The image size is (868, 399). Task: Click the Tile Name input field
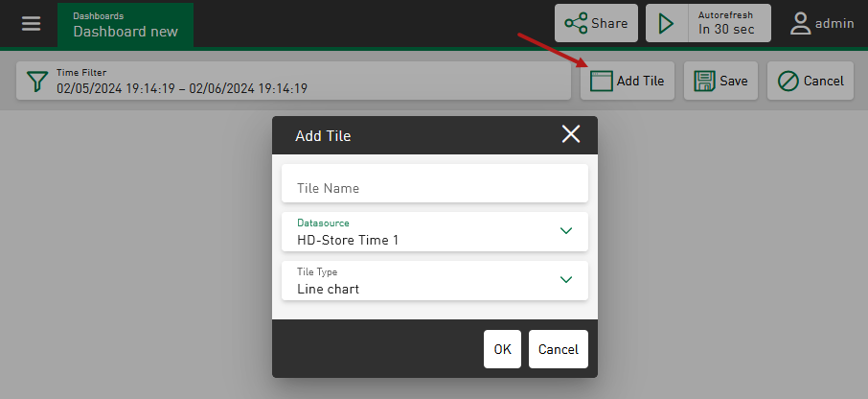click(x=434, y=188)
